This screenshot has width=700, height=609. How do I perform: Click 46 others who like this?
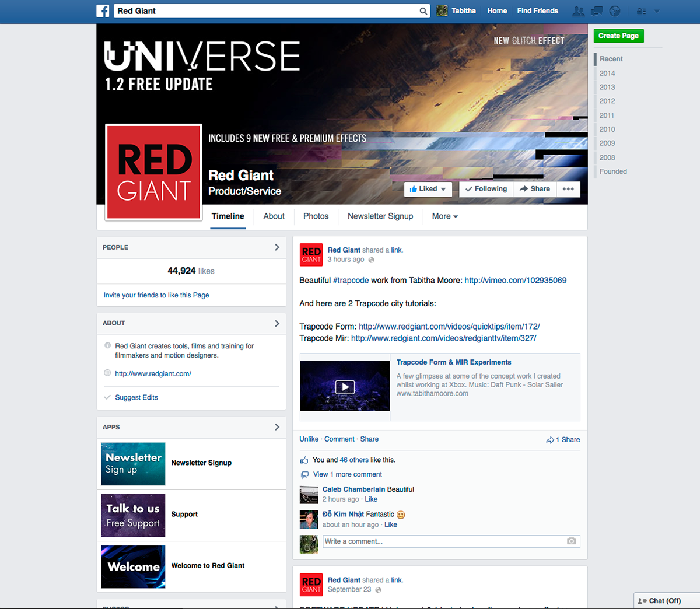(354, 460)
